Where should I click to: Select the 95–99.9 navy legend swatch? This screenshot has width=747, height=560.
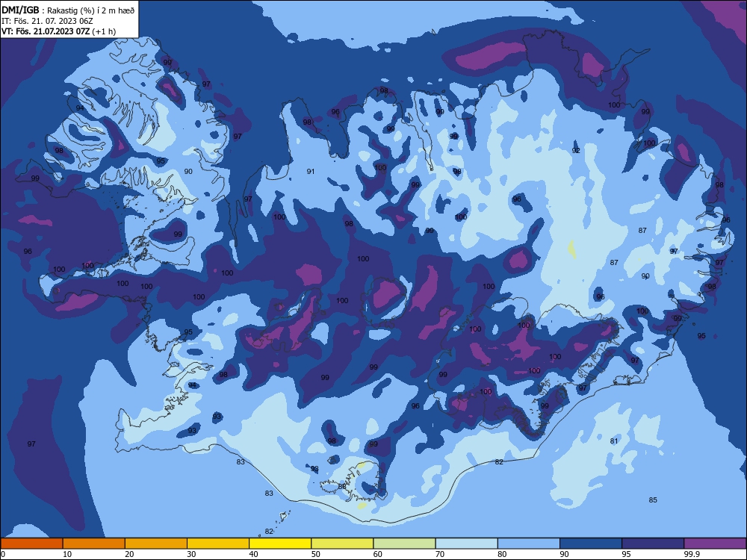click(x=653, y=544)
